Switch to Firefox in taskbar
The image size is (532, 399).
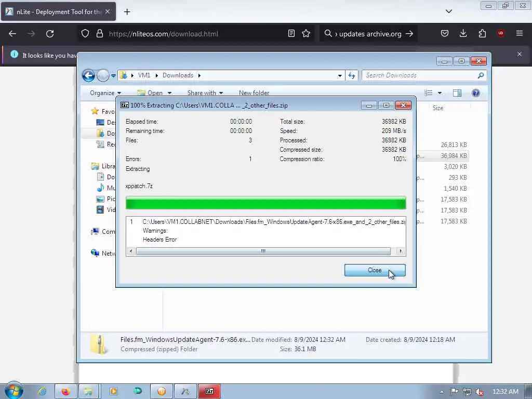pos(65,391)
